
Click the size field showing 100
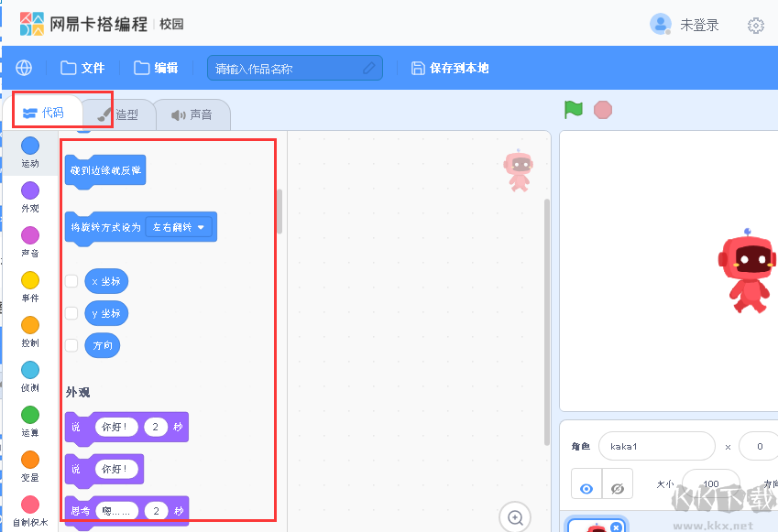(710, 483)
